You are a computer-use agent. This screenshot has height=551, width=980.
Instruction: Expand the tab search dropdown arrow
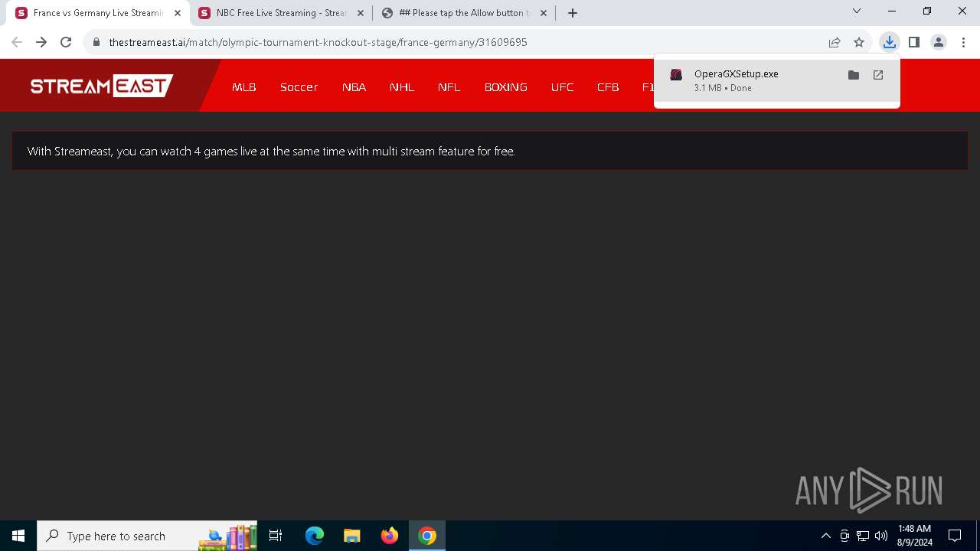(x=857, y=11)
